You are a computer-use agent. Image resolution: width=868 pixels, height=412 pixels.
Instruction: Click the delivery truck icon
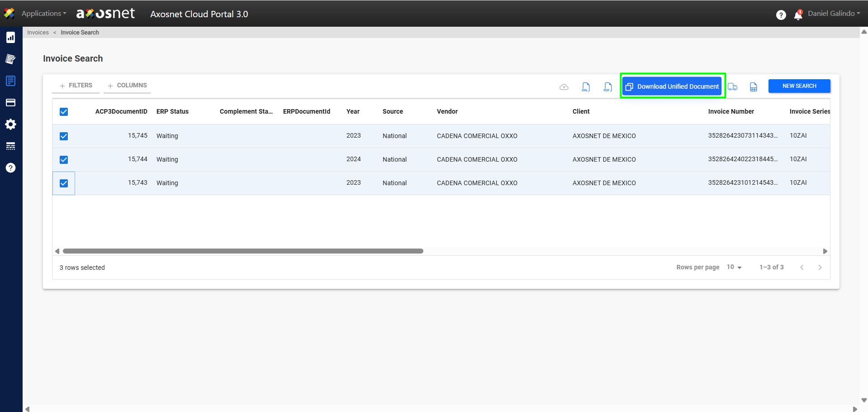click(733, 87)
